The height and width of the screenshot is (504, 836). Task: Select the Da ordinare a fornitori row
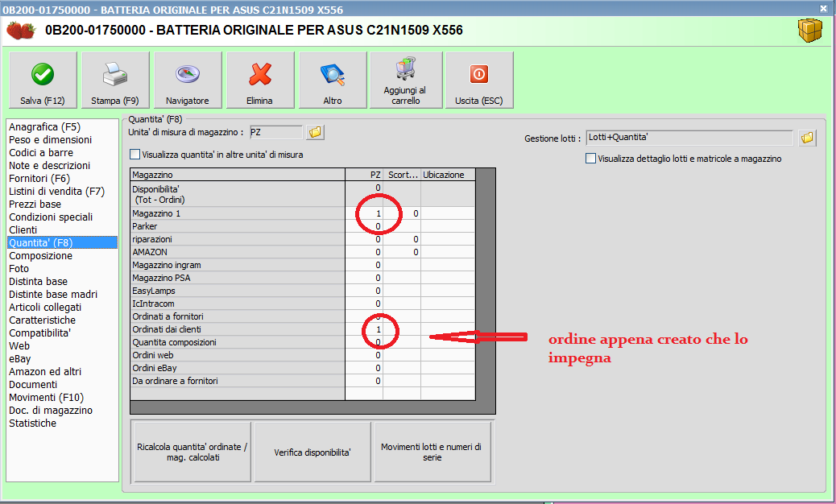[303, 380]
